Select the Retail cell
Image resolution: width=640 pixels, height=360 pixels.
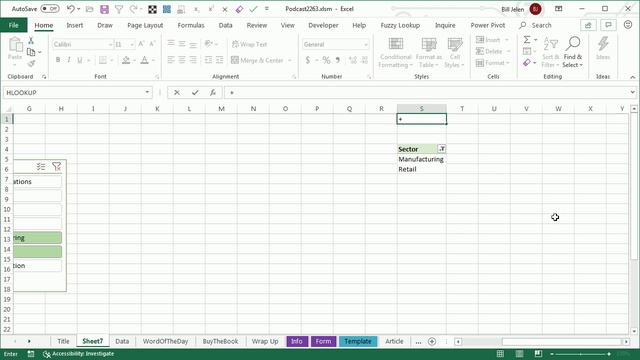point(422,169)
